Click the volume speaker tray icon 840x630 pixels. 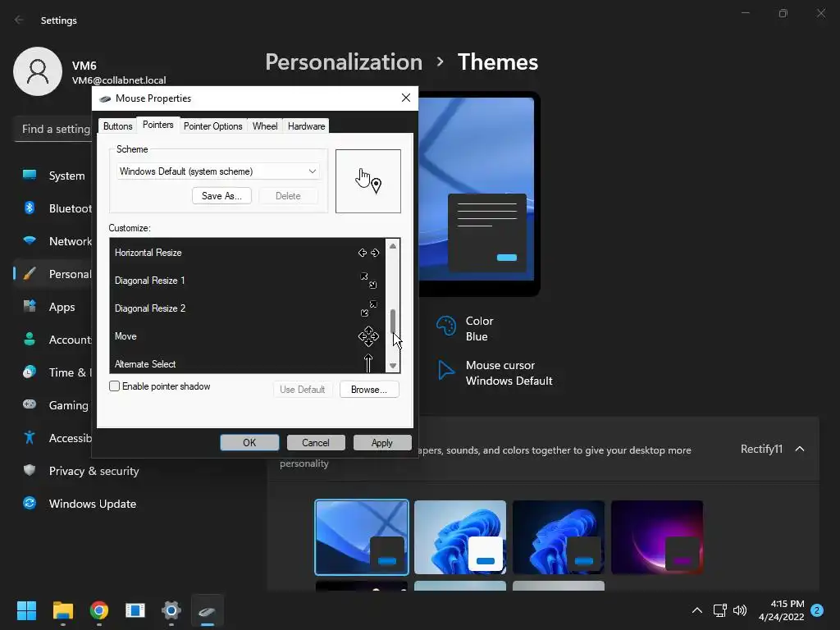(740, 610)
